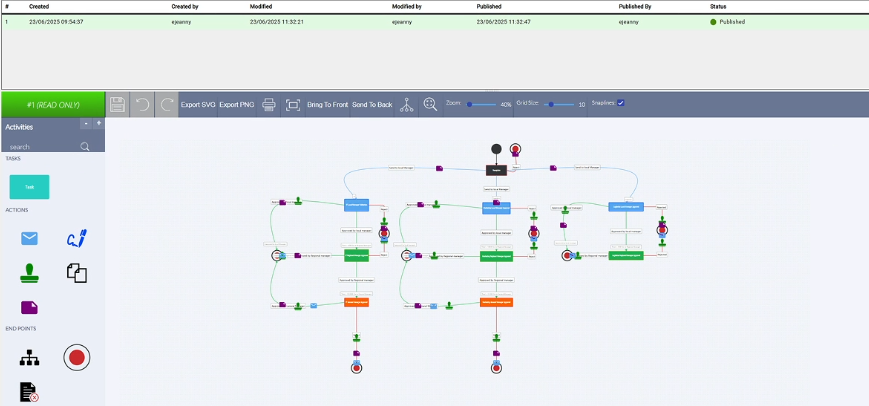This screenshot has width=869, height=406.
Task: Click the tree layout icon in toolbar
Action: coord(406,104)
